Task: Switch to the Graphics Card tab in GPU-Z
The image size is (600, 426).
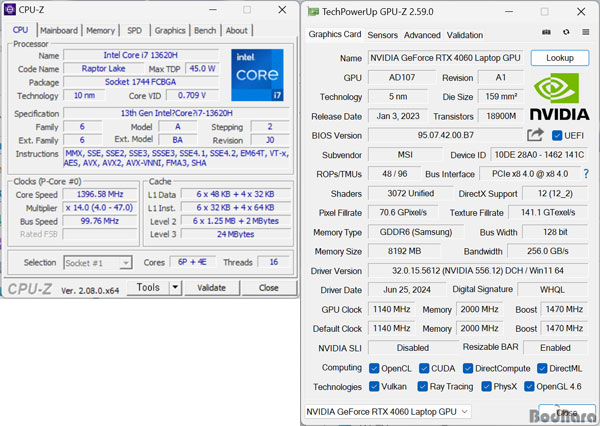Action: pyautogui.click(x=335, y=34)
